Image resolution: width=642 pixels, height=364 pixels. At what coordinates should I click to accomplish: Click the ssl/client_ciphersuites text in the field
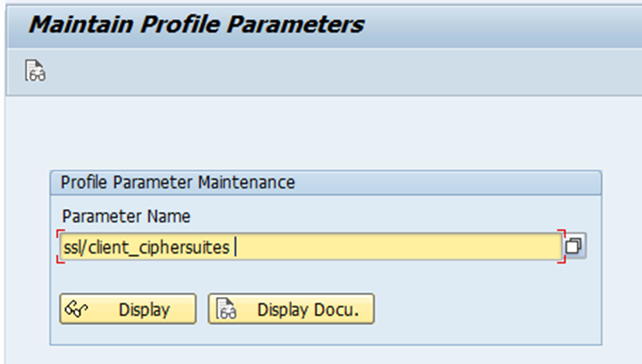145,246
